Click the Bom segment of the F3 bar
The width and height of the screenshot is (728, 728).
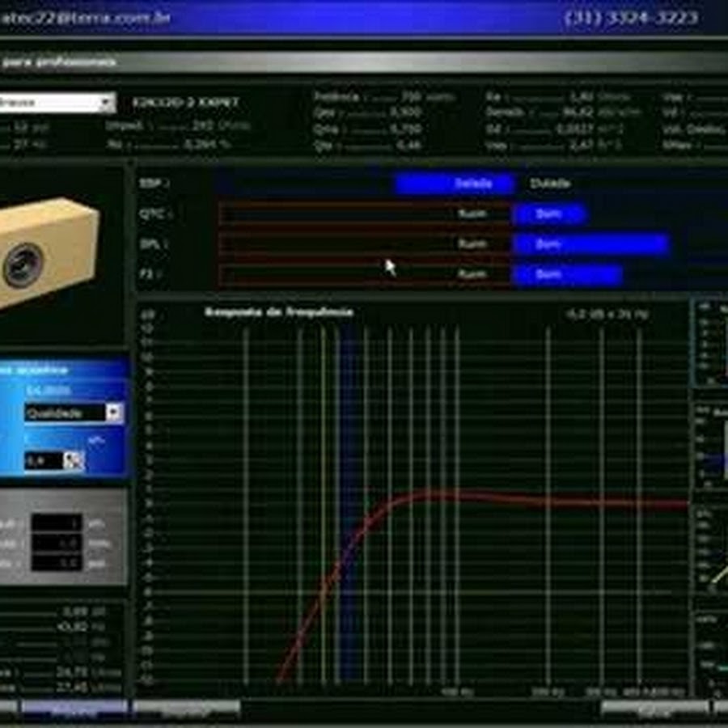tap(566, 275)
